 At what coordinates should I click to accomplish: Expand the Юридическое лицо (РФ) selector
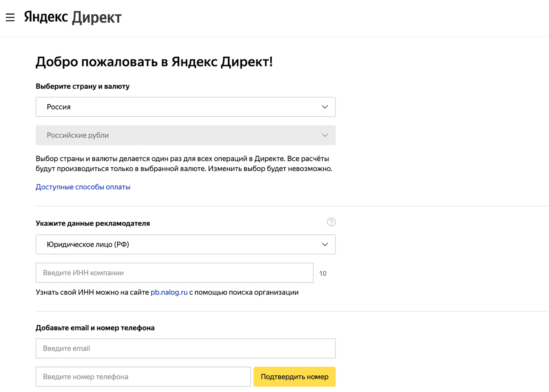pyautogui.click(x=186, y=244)
